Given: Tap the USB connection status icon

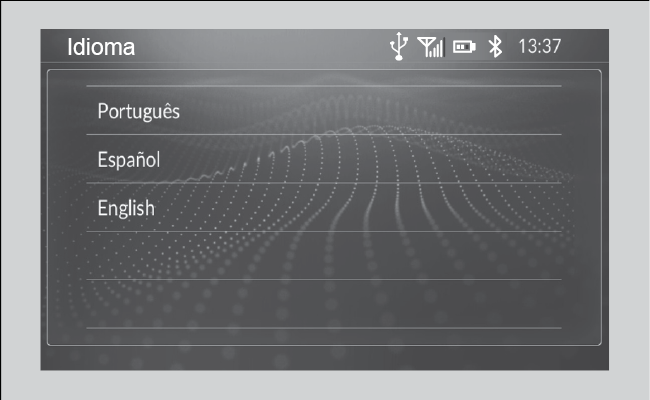Looking at the screenshot, I should pyautogui.click(x=399, y=46).
